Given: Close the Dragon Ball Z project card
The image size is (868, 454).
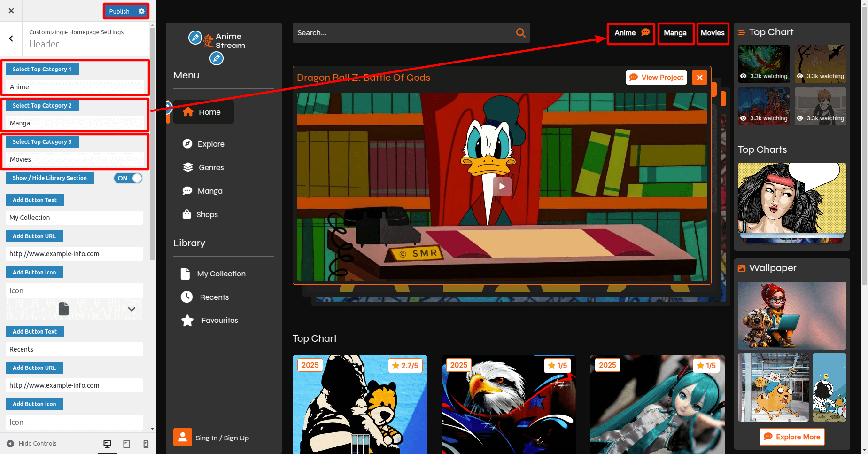Looking at the screenshot, I should [x=699, y=78].
